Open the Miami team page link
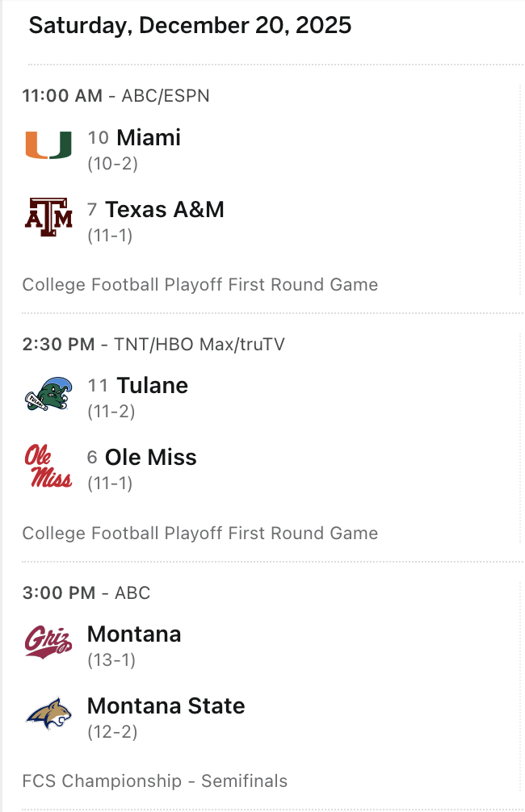This screenshot has width=525, height=812. pyautogui.click(x=149, y=137)
